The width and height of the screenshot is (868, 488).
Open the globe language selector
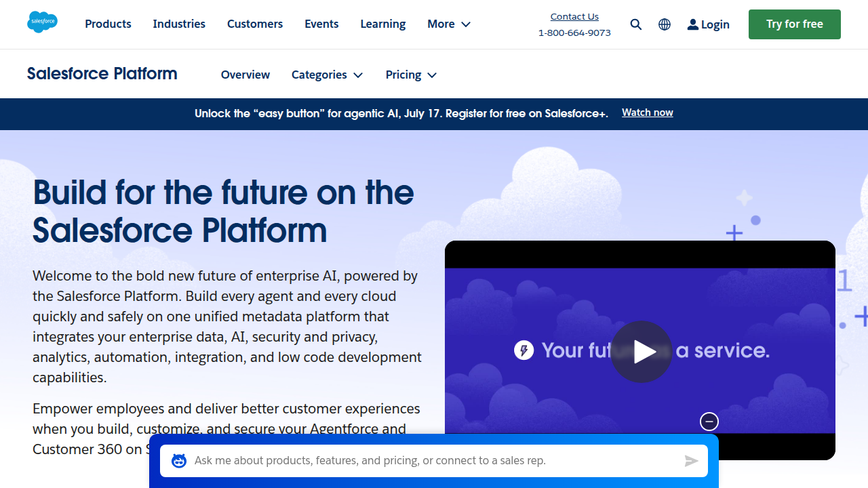coord(665,24)
